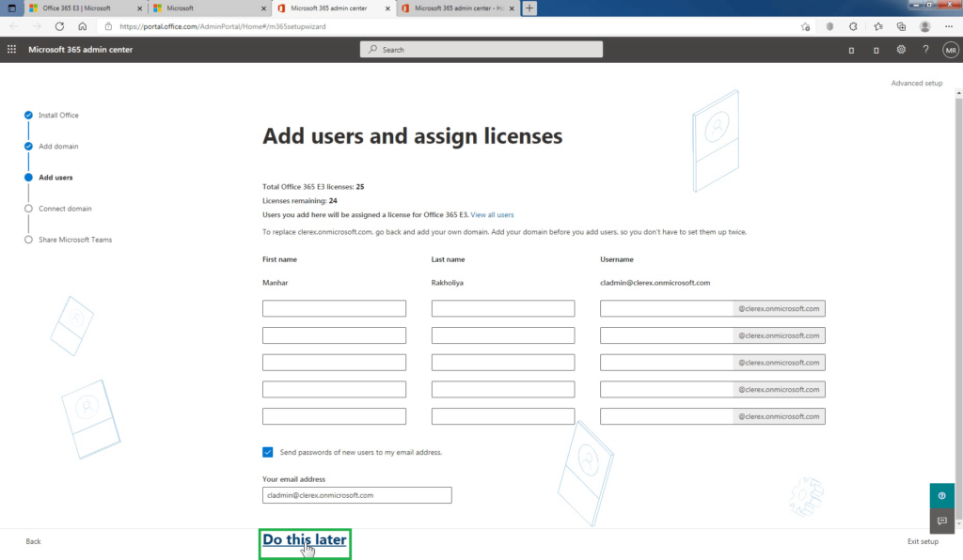Open the browser collections icon
This screenshot has height=560, width=963.
pos(901,26)
